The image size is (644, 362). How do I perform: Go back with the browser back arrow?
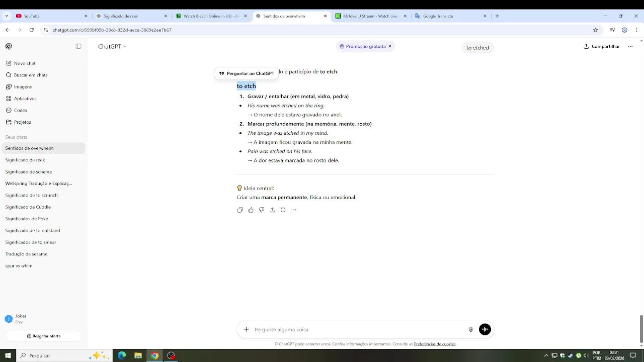tap(8, 30)
